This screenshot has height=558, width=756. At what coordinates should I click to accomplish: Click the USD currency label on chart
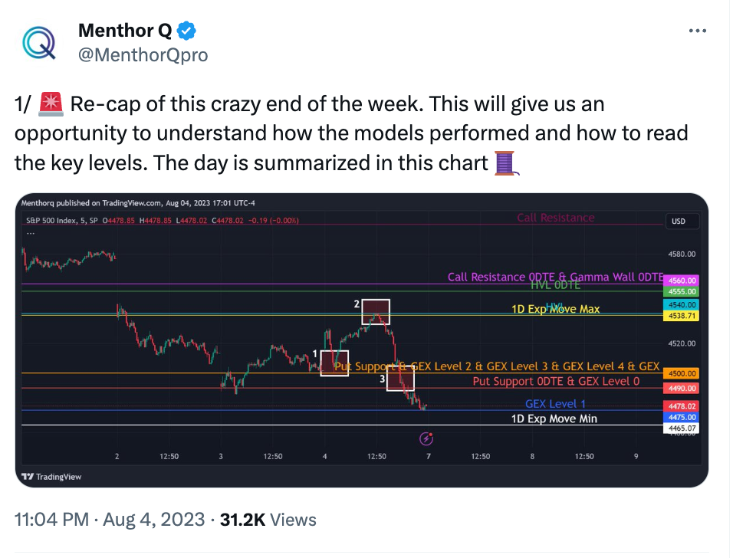[679, 222]
